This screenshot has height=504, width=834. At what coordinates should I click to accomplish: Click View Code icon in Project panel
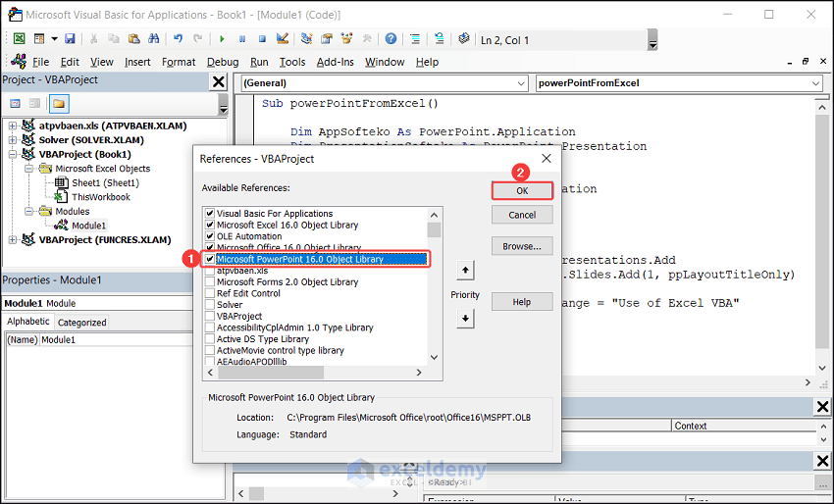click(15, 103)
